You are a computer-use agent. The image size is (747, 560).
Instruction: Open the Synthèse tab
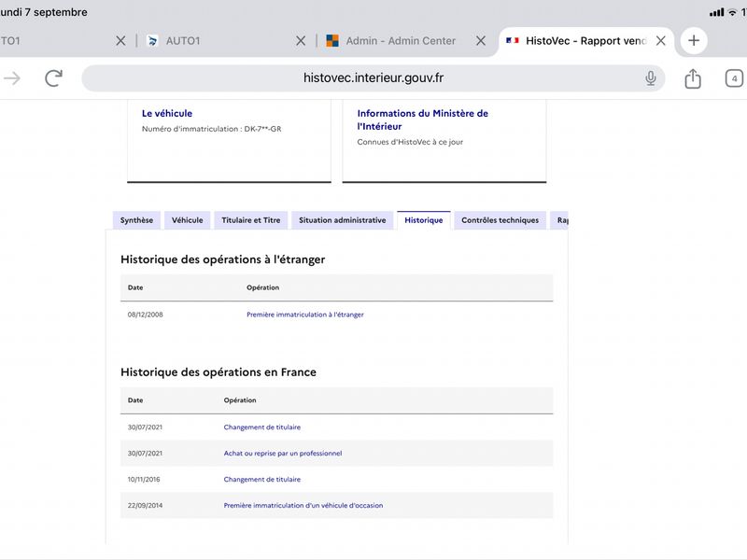tap(136, 220)
